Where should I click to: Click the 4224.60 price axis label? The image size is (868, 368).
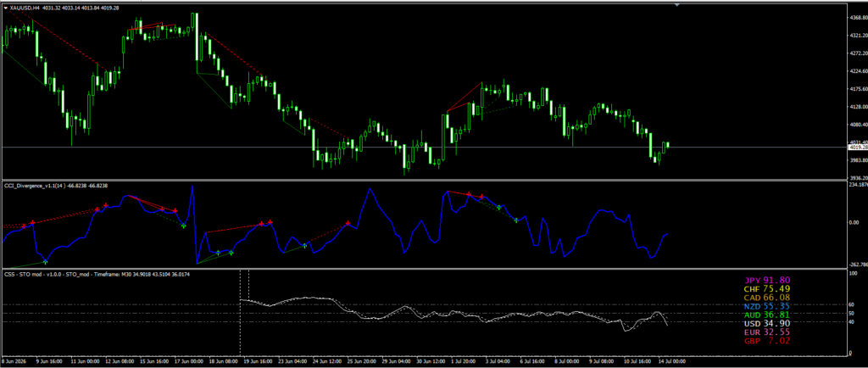tap(858, 71)
